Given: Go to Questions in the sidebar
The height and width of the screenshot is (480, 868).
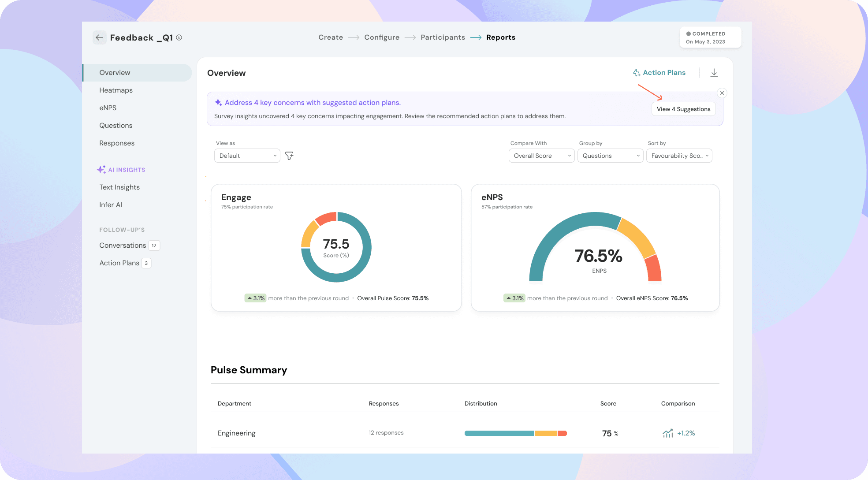Looking at the screenshot, I should [x=116, y=126].
